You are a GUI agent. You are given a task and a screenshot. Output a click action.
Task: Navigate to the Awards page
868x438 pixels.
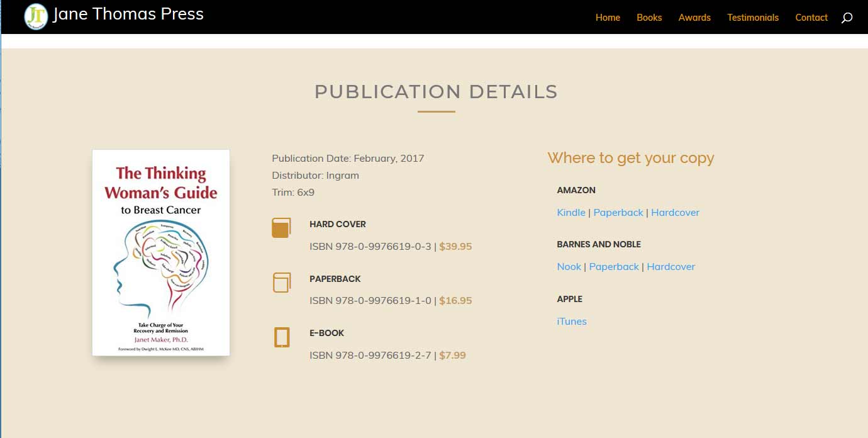tap(694, 18)
